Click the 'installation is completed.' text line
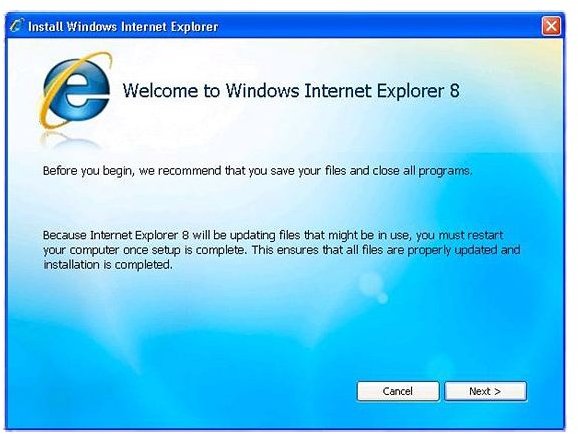 (x=108, y=265)
